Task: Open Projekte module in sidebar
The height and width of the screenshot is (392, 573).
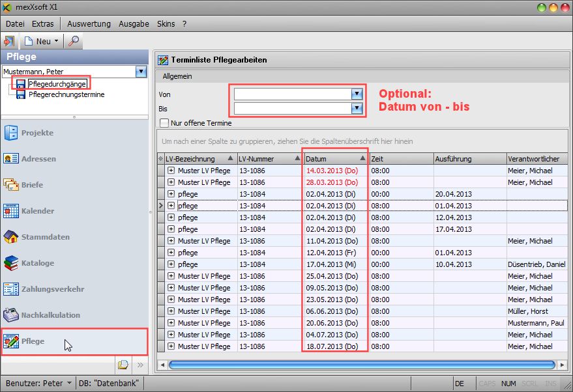Action: coord(74,133)
